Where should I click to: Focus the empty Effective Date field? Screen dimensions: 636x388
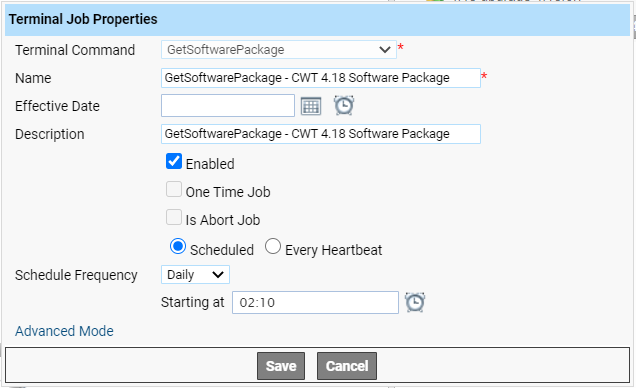pos(228,105)
